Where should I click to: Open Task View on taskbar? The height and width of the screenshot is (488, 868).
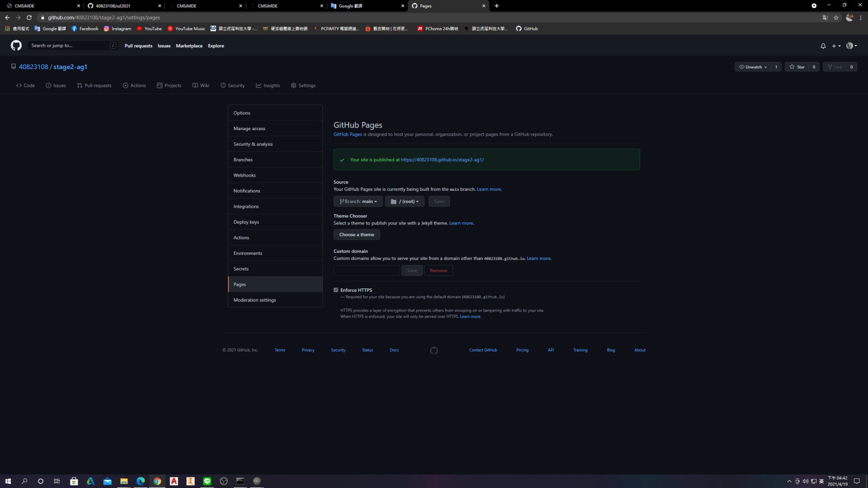(x=57, y=481)
